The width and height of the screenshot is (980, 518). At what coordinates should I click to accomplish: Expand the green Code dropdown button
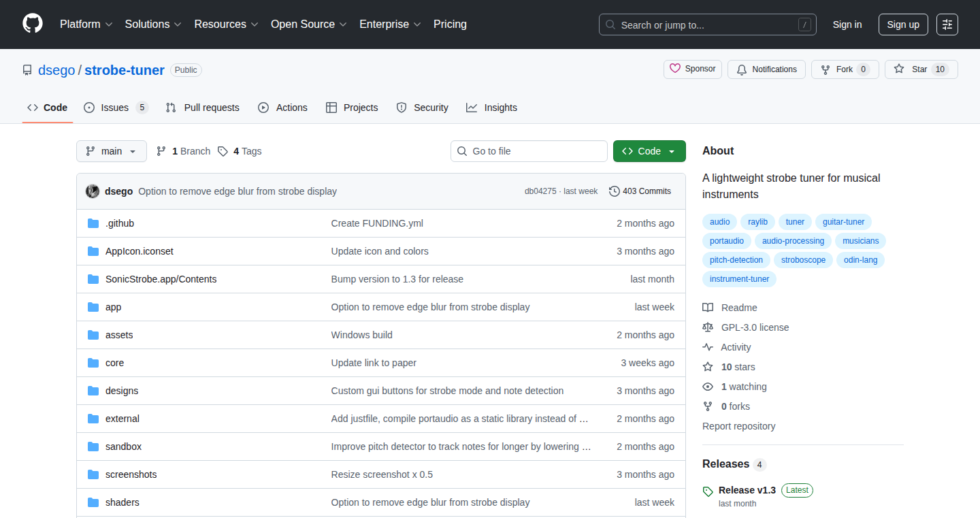tap(649, 151)
